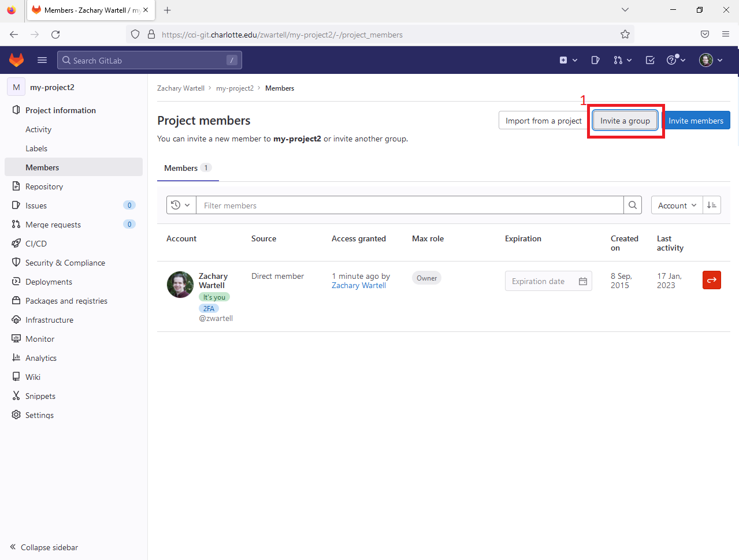Click the red Leave project button
Screen dimensions: 739x560
point(711,280)
